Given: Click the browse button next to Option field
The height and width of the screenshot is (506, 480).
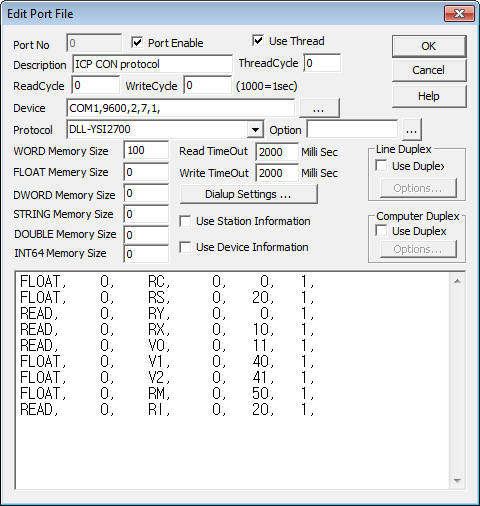Looking at the screenshot, I should tap(412, 130).
